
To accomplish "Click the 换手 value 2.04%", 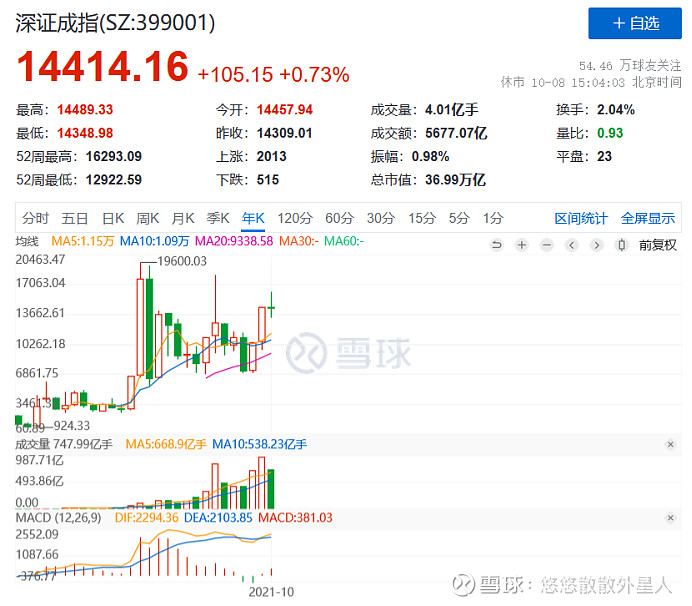I will 616,109.
